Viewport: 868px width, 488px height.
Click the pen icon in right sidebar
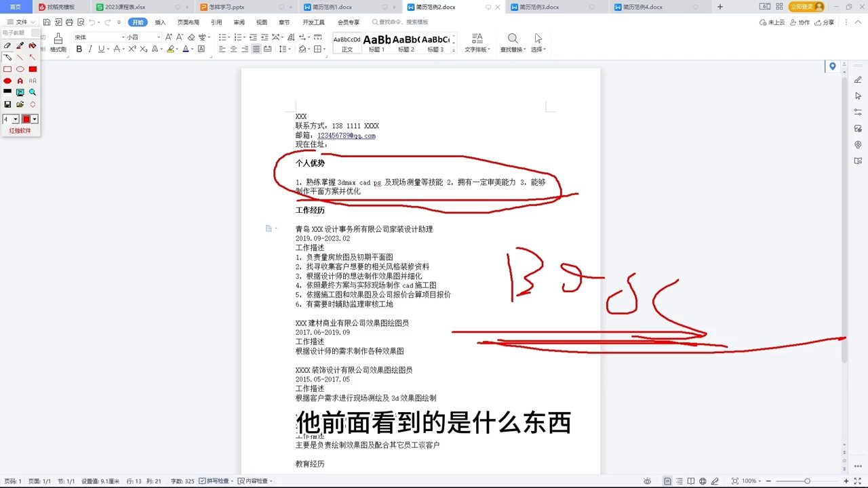point(858,80)
